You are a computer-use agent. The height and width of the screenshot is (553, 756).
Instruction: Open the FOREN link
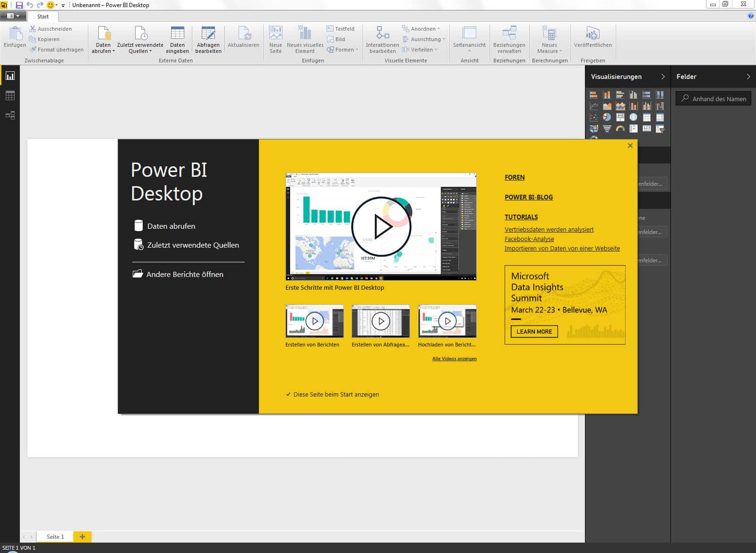[x=515, y=177]
